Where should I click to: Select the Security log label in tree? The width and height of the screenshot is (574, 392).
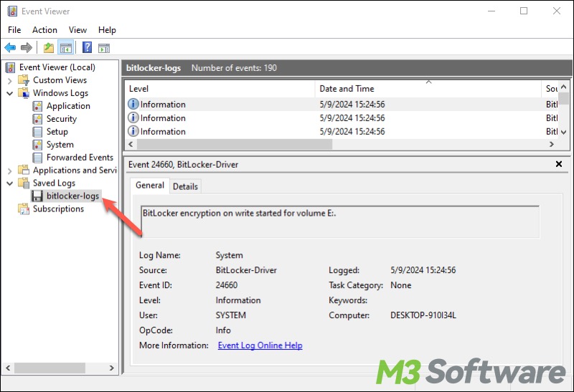(62, 119)
